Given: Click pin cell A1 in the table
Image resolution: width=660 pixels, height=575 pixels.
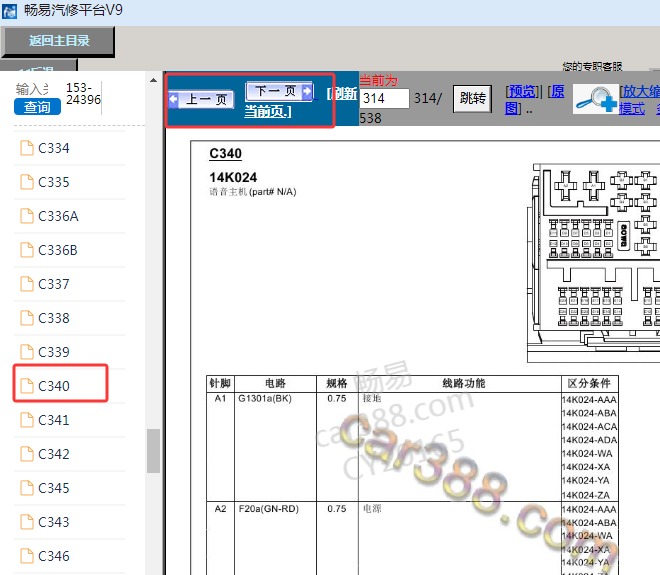Looking at the screenshot, I should coord(220,398).
